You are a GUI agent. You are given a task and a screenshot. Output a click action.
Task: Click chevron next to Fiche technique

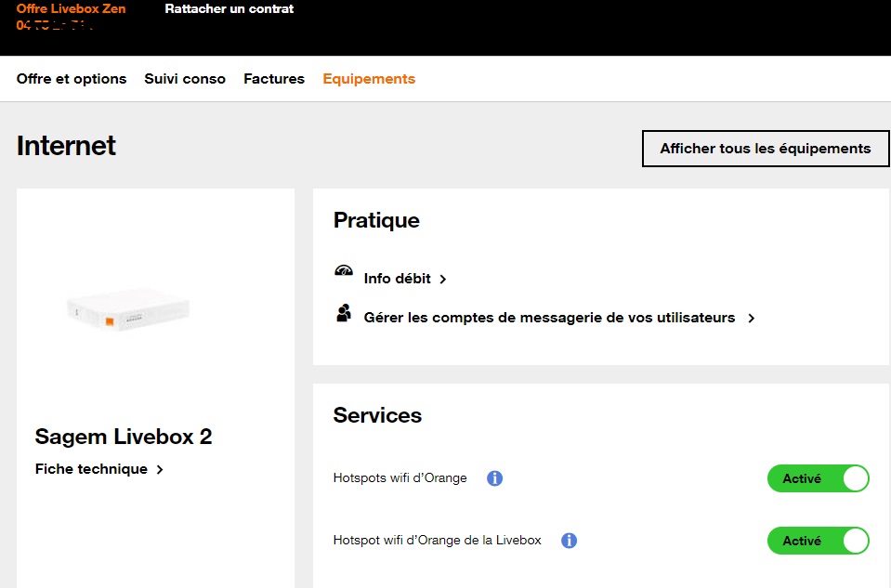pyautogui.click(x=160, y=470)
